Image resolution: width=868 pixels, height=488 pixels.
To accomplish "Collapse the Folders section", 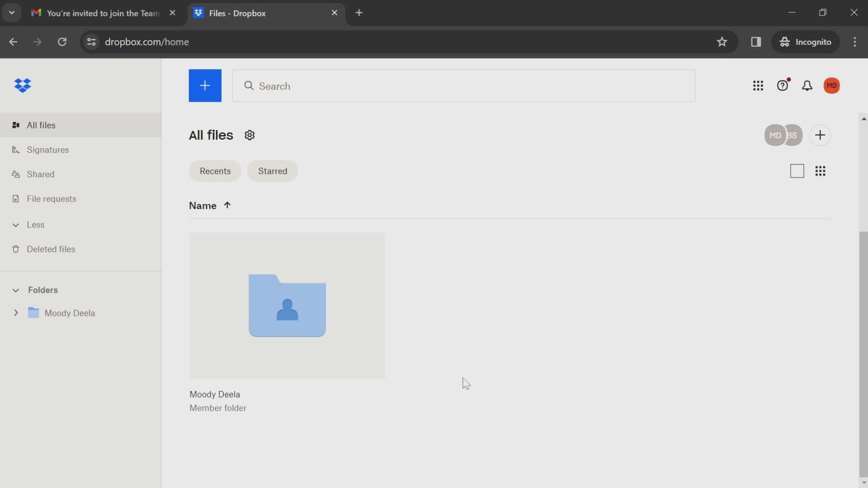I will (x=16, y=290).
